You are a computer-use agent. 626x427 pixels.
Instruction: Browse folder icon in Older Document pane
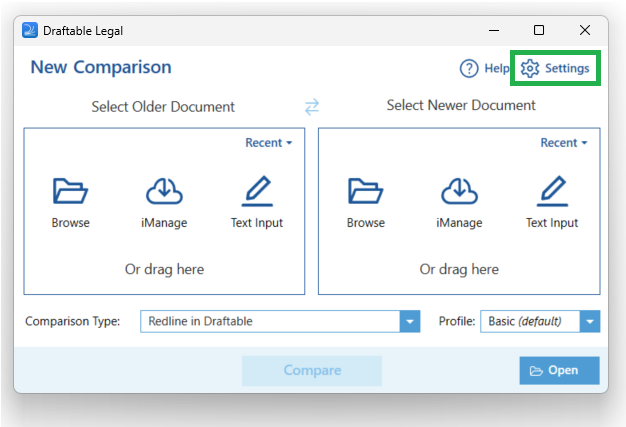pyautogui.click(x=70, y=191)
